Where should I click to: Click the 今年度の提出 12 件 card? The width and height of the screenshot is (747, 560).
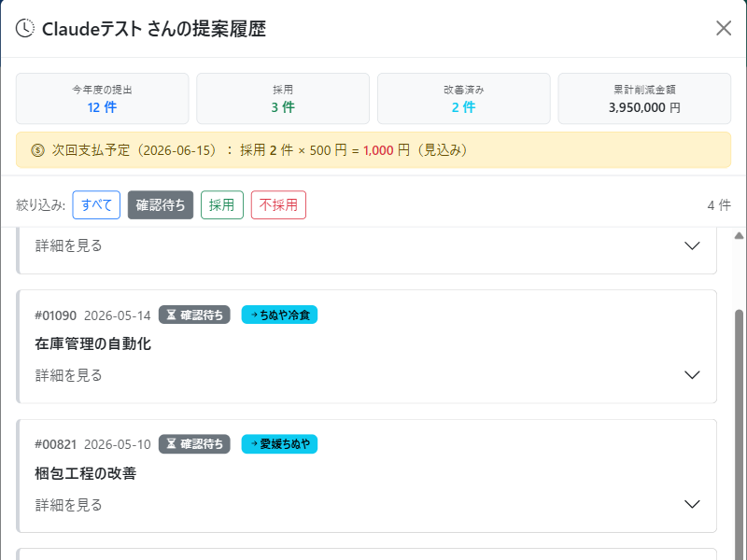tap(103, 99)
